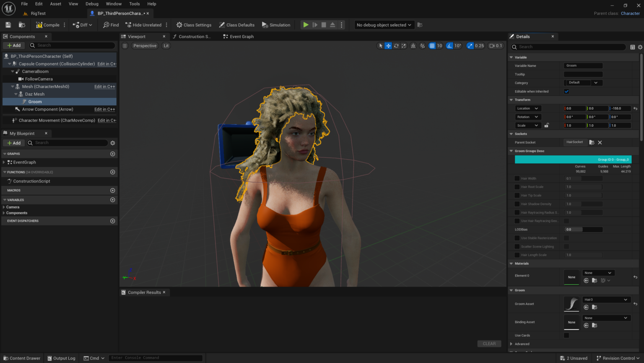
Task: Click CLEAR in the Compiler Results panel
Action: point(489,343)
